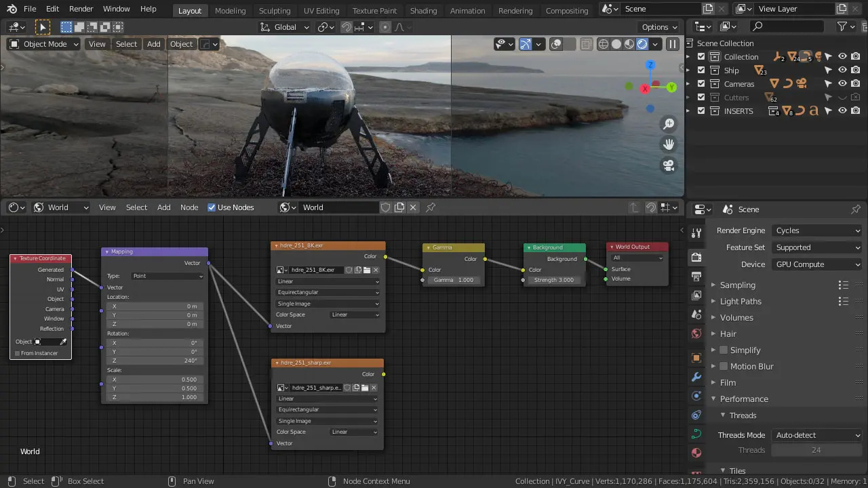Open the File menu

(x=30, y=9)
